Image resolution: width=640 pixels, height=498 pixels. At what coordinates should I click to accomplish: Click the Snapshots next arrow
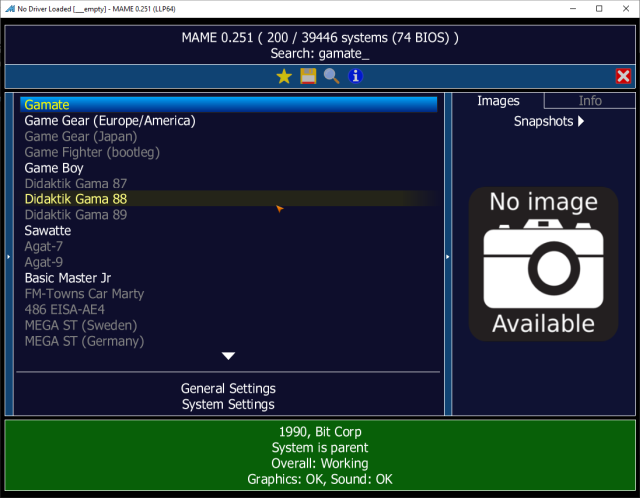coord(581,121)
